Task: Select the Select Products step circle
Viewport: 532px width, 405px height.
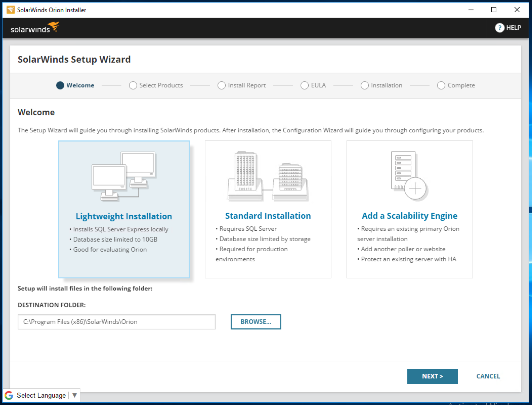Action: coord(133,85)
